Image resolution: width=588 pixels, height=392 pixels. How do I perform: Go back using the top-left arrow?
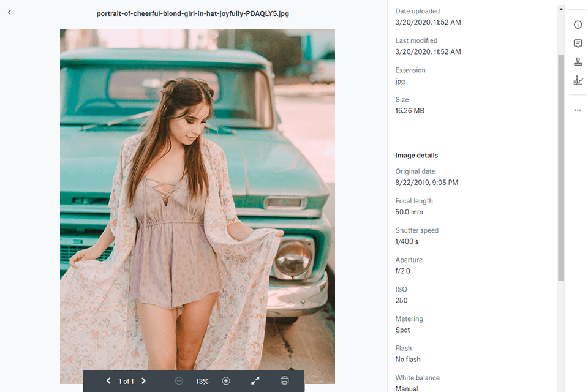point(9,12)
